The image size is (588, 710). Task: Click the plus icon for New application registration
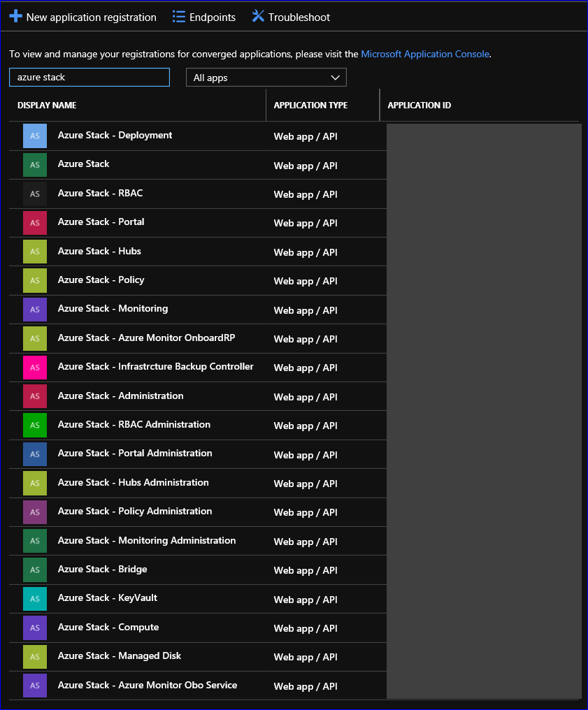pyautogui.click(x=15, y=16)
